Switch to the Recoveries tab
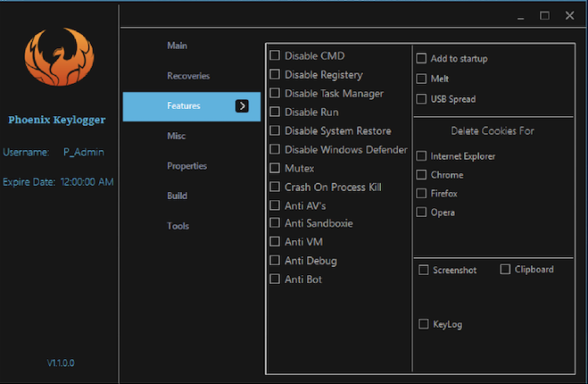This screenshot has height=384, width=588. coord(188,76)
